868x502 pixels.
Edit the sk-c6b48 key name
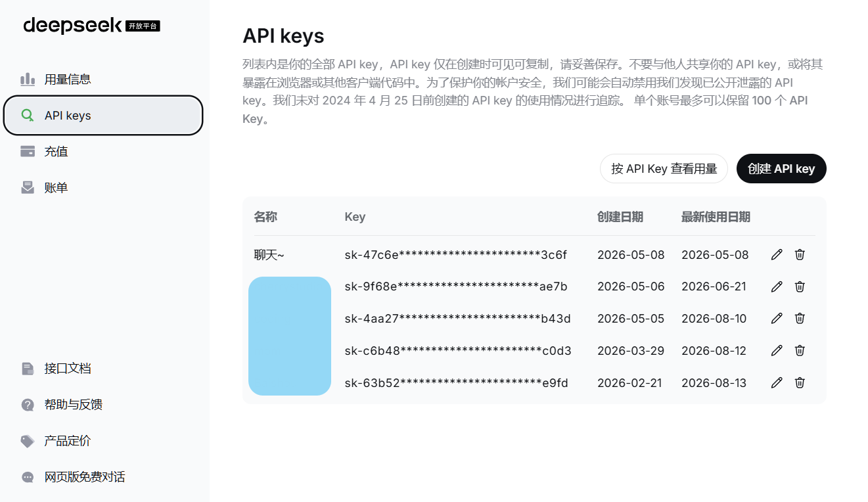(777, 350)
